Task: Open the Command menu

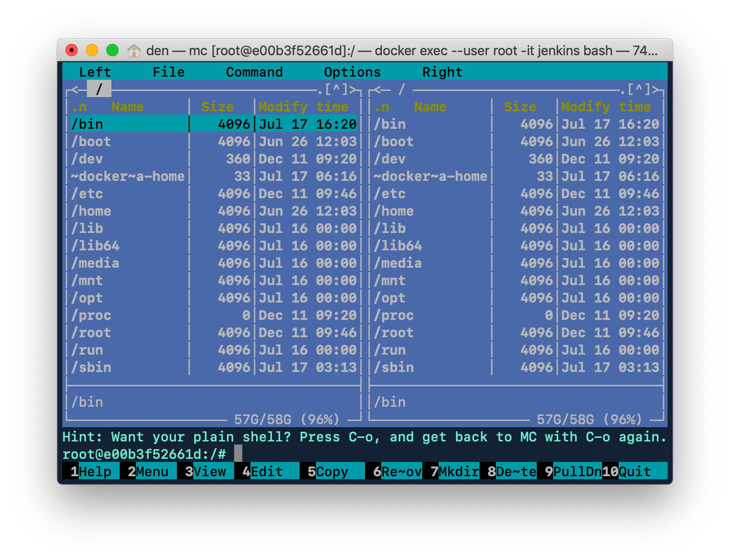Action: [254, 72]
